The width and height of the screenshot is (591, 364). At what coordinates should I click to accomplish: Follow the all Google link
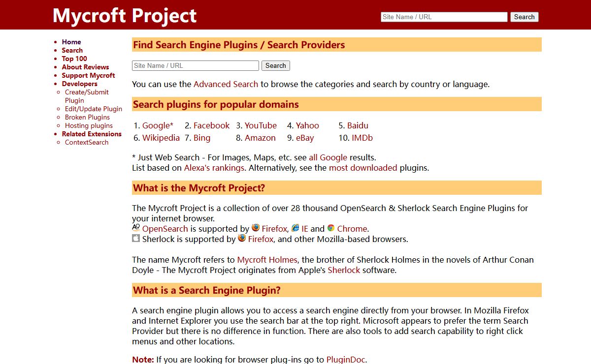[328, 157]
